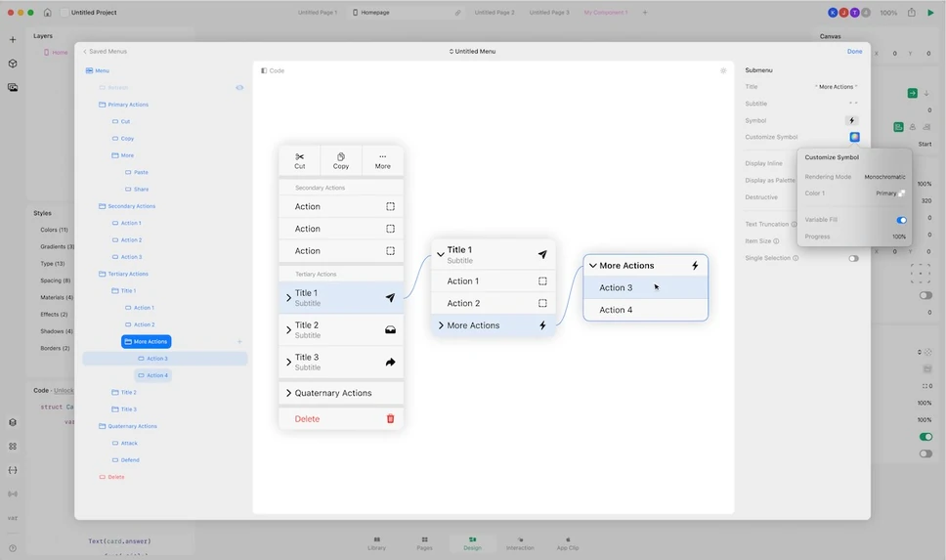Expand the Title 3 submenu chevron
Screen dimensions: 946x560
[x=288, y=362]
